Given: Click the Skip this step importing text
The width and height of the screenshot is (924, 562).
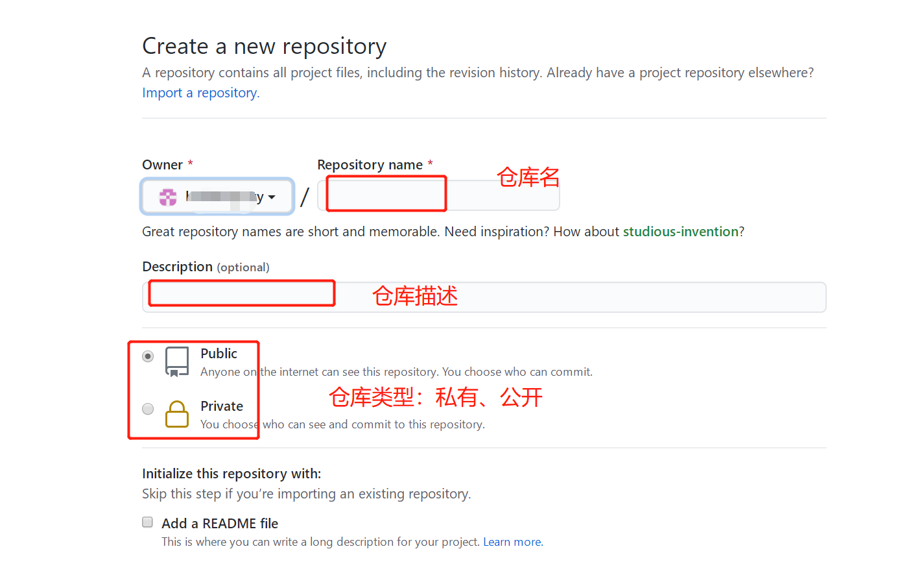Looking at the screenshot, I should click(x=307, y=494).
